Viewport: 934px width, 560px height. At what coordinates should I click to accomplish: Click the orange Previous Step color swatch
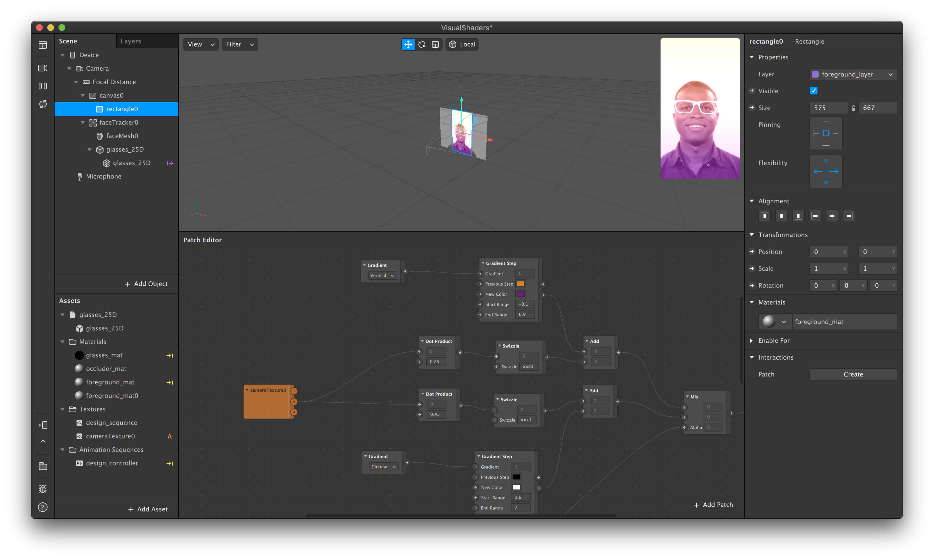coord(521,284)
